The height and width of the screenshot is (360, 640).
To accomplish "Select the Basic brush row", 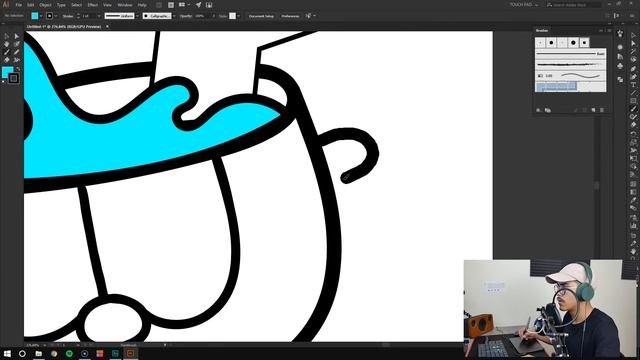I will [570, 53].
